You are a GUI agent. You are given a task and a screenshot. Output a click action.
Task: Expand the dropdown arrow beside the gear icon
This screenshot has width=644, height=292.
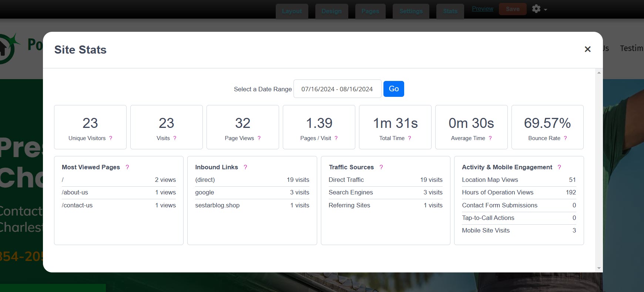coord(546,10)
